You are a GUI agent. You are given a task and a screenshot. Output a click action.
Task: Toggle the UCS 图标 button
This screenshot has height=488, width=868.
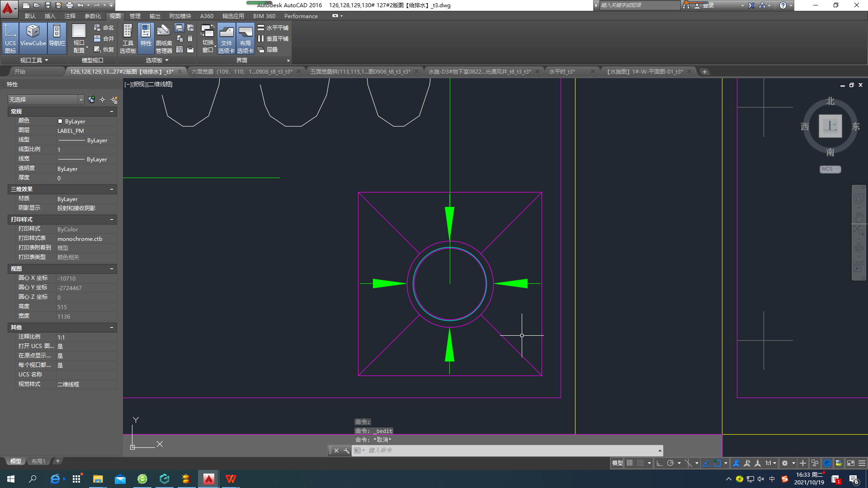[10, 39]
